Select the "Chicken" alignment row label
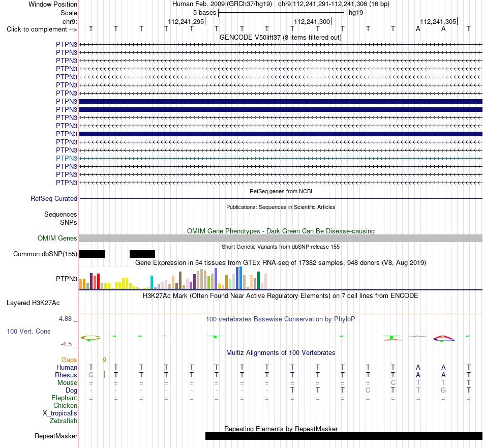Screen dimensions: 483x448 65,405
